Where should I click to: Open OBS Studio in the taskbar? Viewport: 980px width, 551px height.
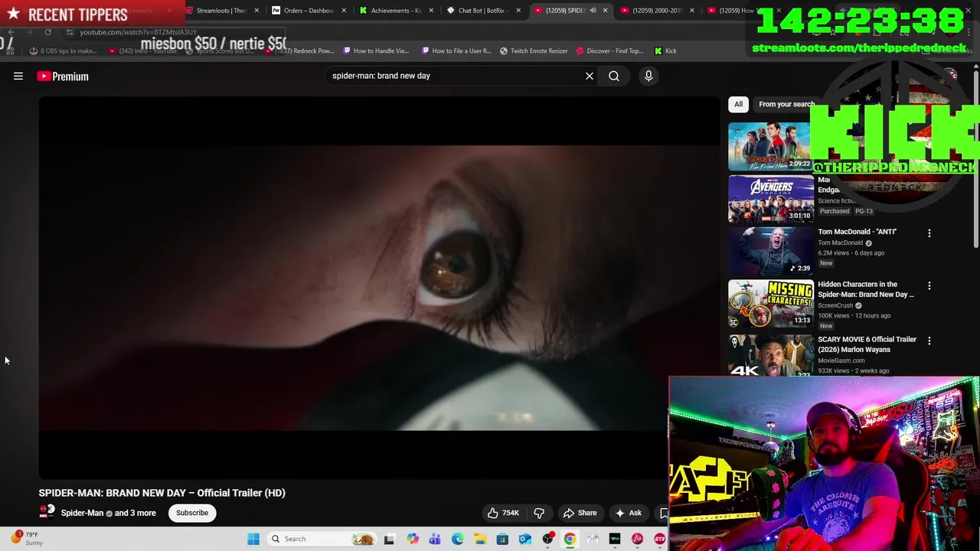tap(547, 539)
